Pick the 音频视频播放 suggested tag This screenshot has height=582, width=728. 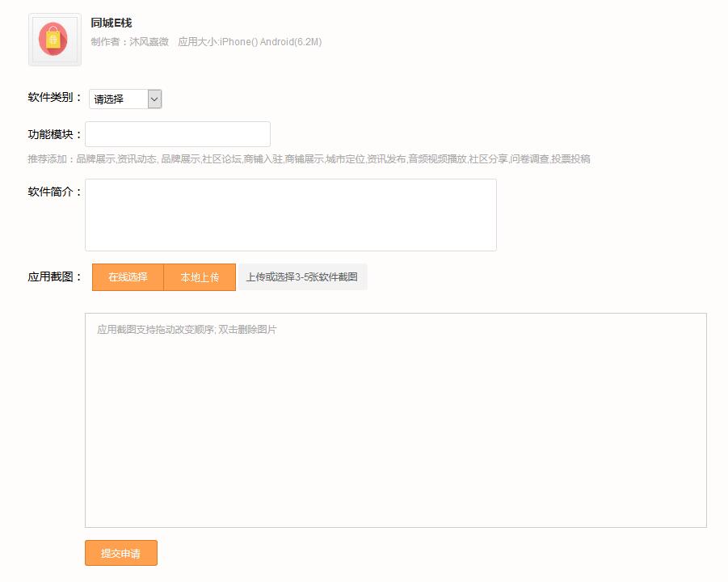(x=437, y=159)
